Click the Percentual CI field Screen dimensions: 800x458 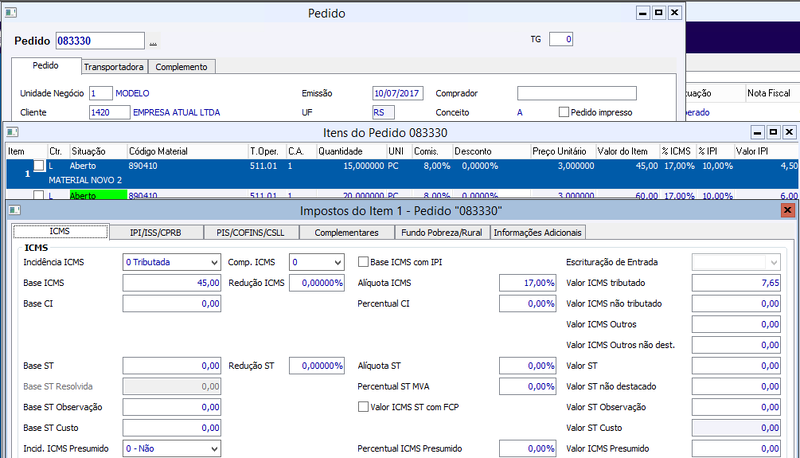pos(528,303)
